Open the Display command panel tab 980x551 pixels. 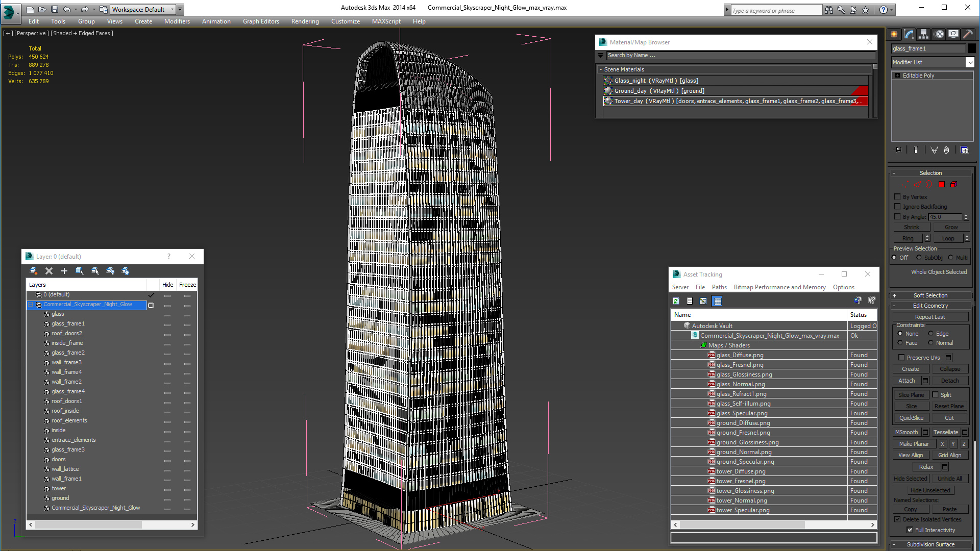(953, 34)
